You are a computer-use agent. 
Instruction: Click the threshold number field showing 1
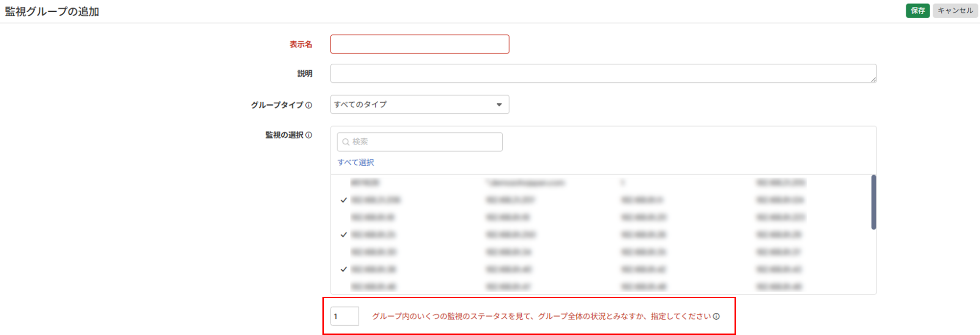click(344, 316)
